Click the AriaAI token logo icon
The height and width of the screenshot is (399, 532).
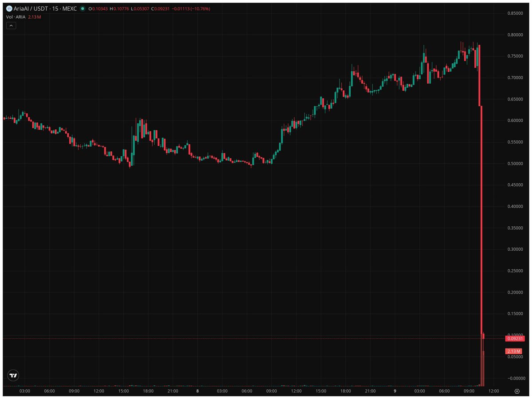click(9, 8)
